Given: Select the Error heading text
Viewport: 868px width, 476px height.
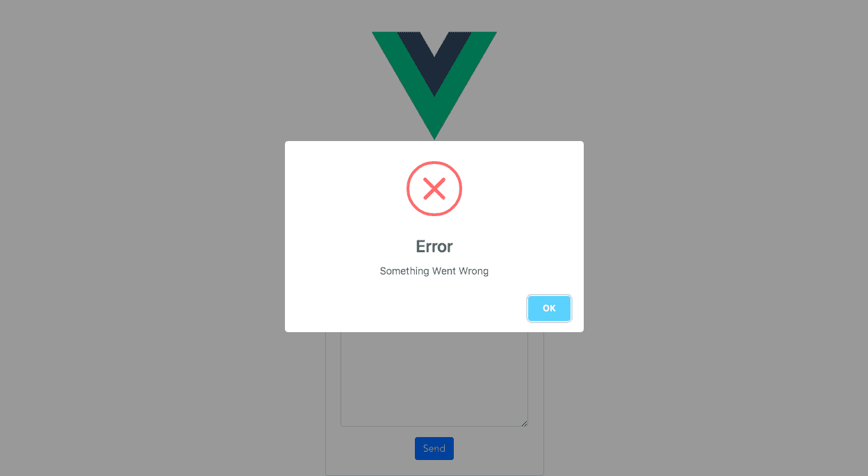Looking at the screenshot, I should (434, 247).
